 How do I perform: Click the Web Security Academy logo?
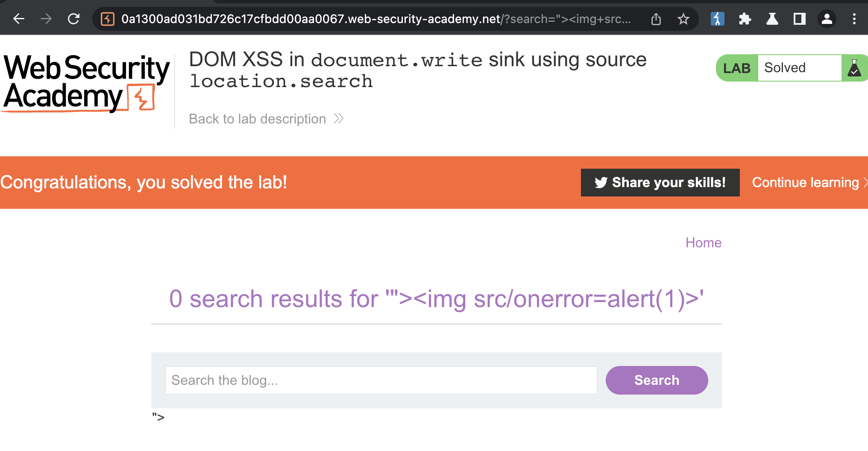(x=85, y=83)
